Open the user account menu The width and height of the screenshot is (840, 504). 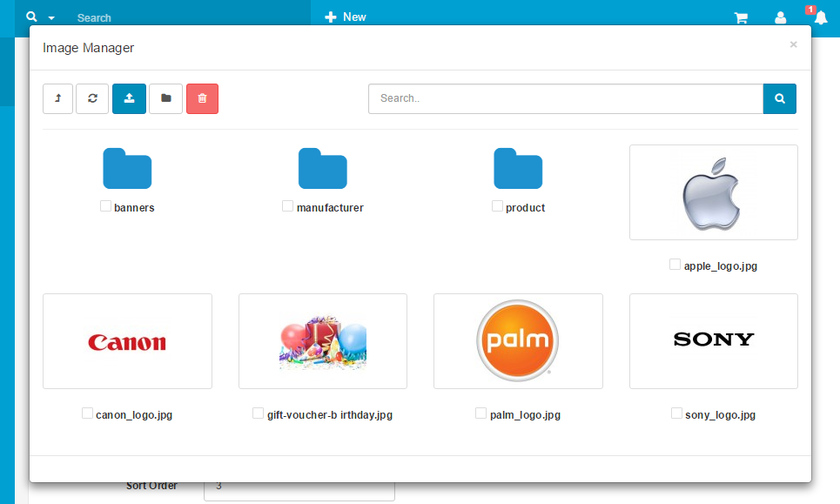[781, 17]
